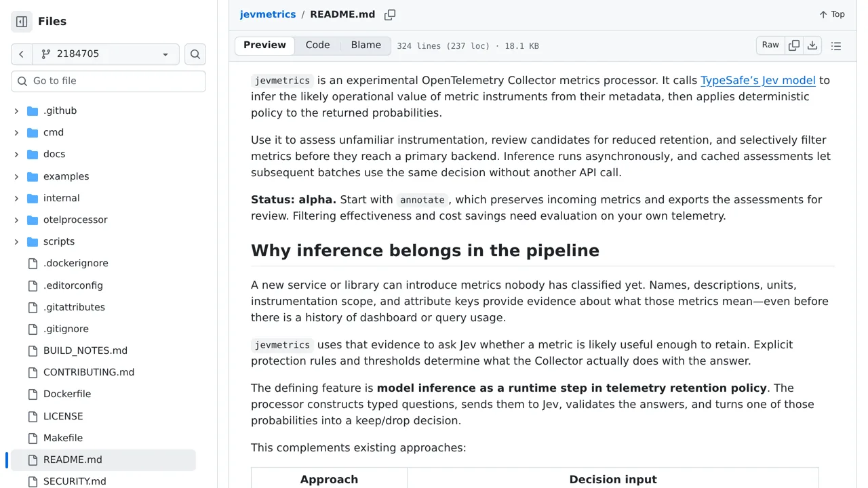Open the file search magnifier button
This screenshot has height=488, width=868.
pos(195,54)
